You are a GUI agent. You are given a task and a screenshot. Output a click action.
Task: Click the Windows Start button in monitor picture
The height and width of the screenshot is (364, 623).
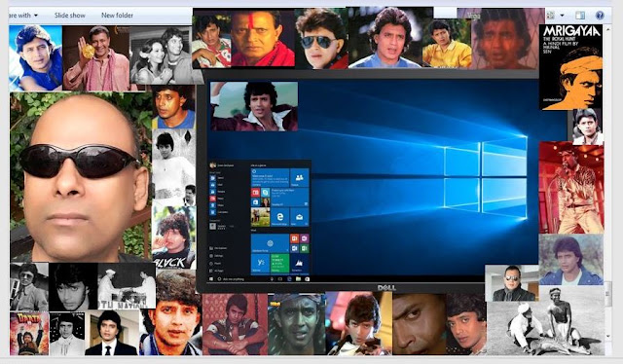coord(211,279)
